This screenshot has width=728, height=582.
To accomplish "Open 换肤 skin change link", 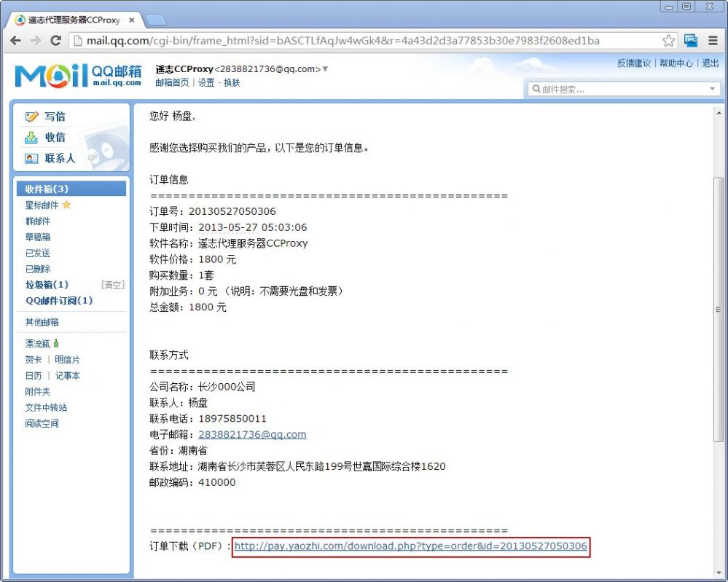I will click(232, 82).
